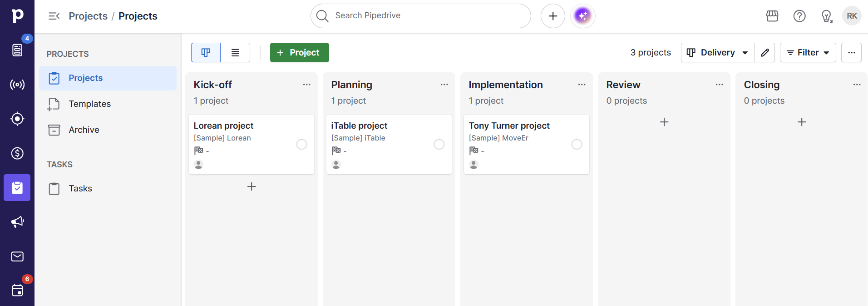868x306 pixels.
Task: Click the [Sample] Lorean deal label
Action: (222, 138)
